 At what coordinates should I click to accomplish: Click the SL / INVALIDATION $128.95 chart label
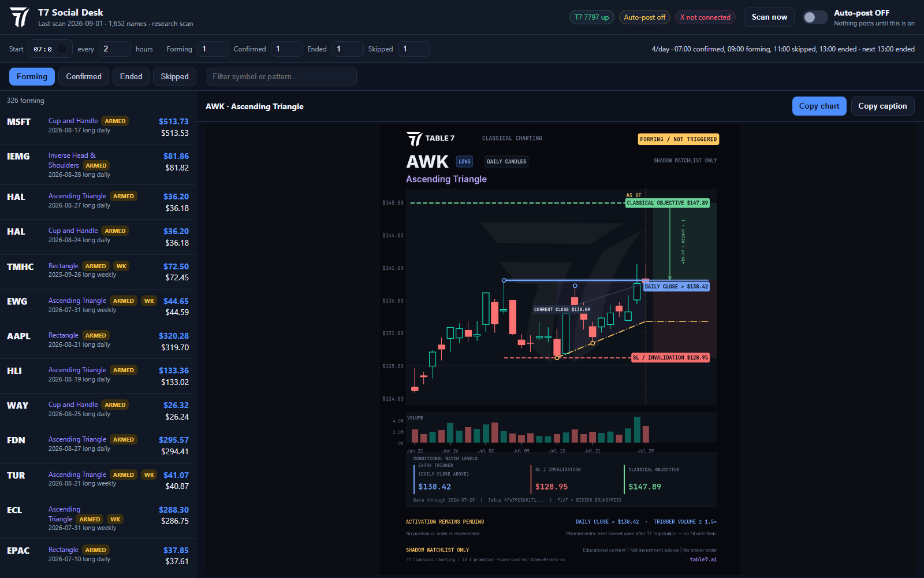pyautogui.click(x=670, y=358)
